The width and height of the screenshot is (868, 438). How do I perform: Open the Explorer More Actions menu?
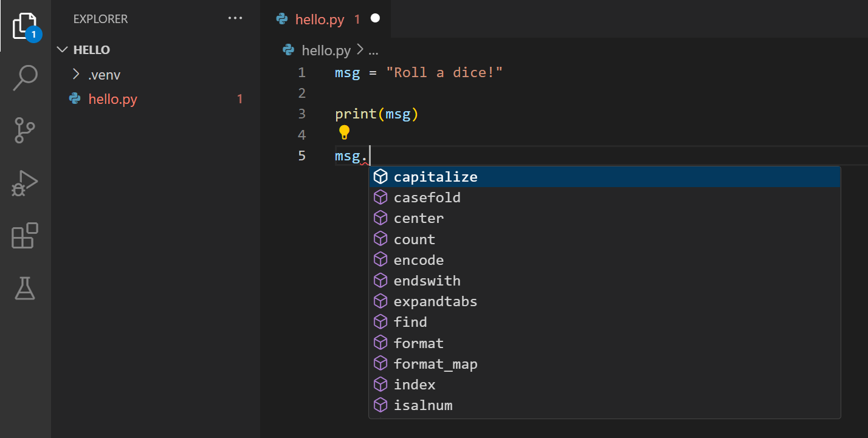pyautogui.click(x=235, y=18)
